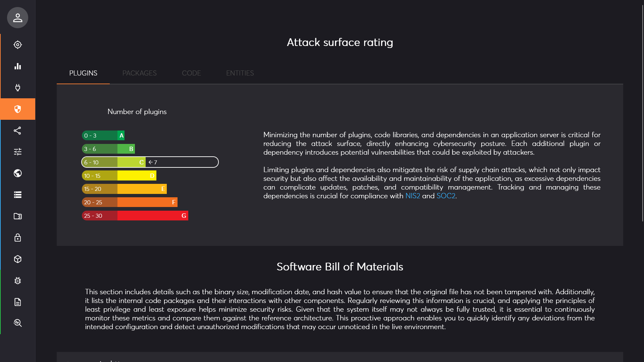Open the bar chart statistics icon
644x362 pixels.
coord(17,66)
